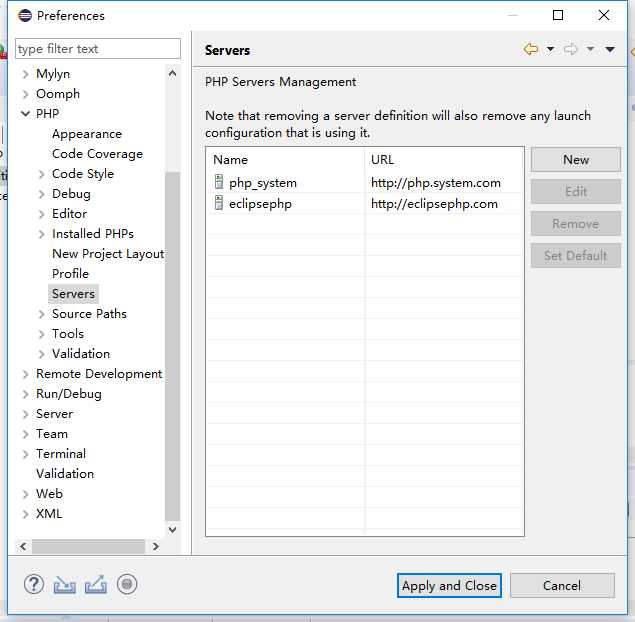Expand the Remote Development node
This screenshot has height=622, width=635.
[26, 374]
